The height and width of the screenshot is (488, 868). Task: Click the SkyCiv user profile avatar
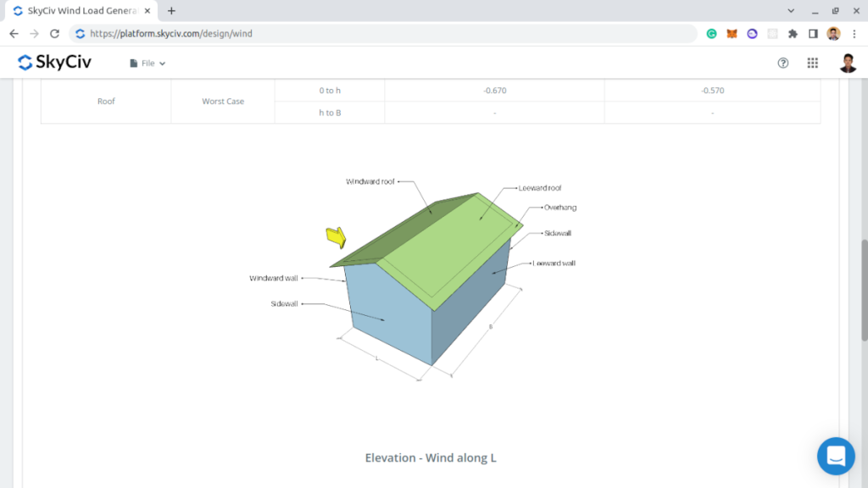tap(848, 64)
